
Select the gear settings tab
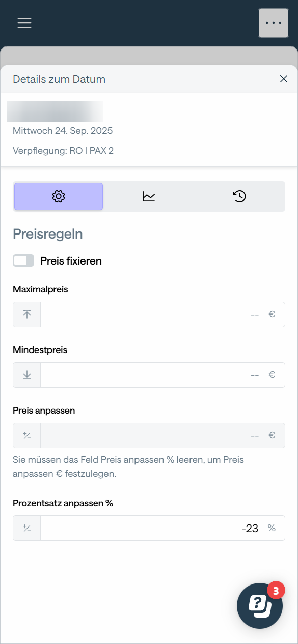(x=59, y=196)
